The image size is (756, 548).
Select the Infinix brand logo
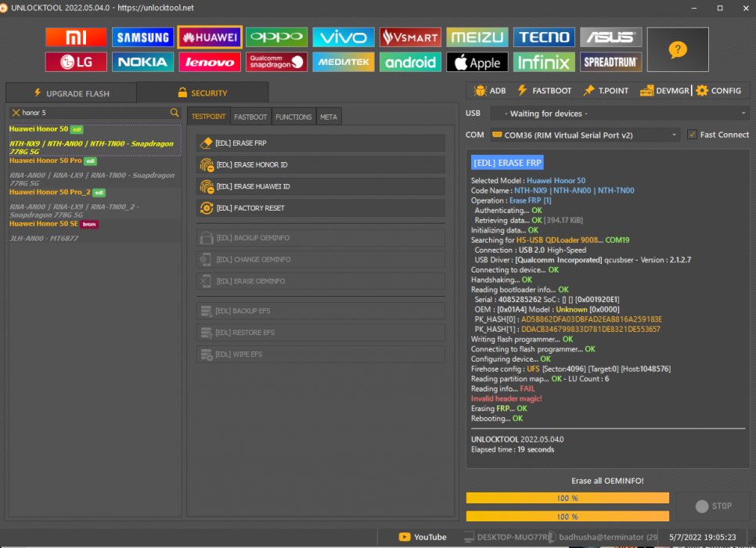click(544, 62)
